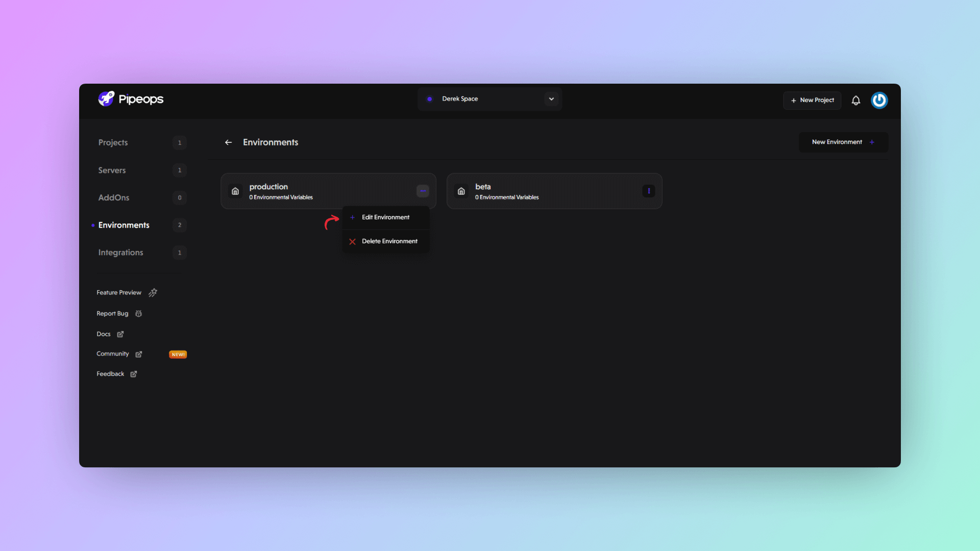
Task: Click the Pipeops logo icon
Action: point(106,99)
